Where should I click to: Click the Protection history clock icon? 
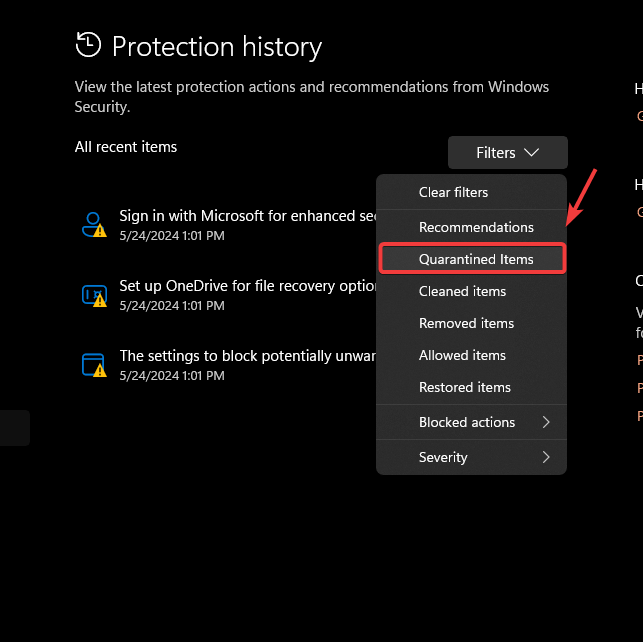click(88, 45)
